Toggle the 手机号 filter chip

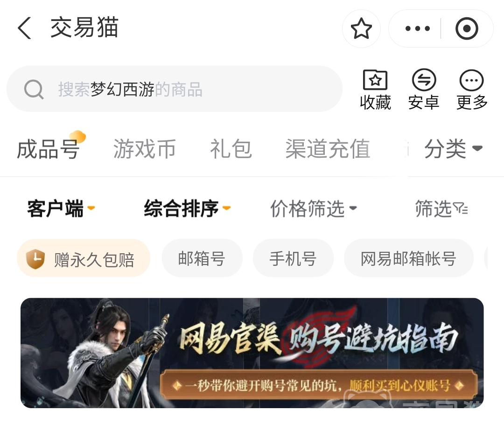tap(293, 258)
